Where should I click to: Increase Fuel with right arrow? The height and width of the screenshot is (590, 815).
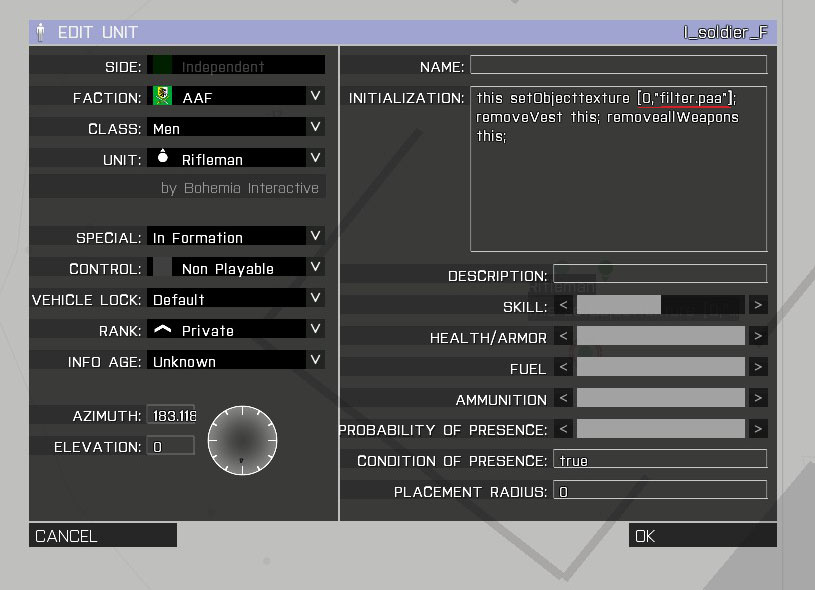[x=758, y=367]
